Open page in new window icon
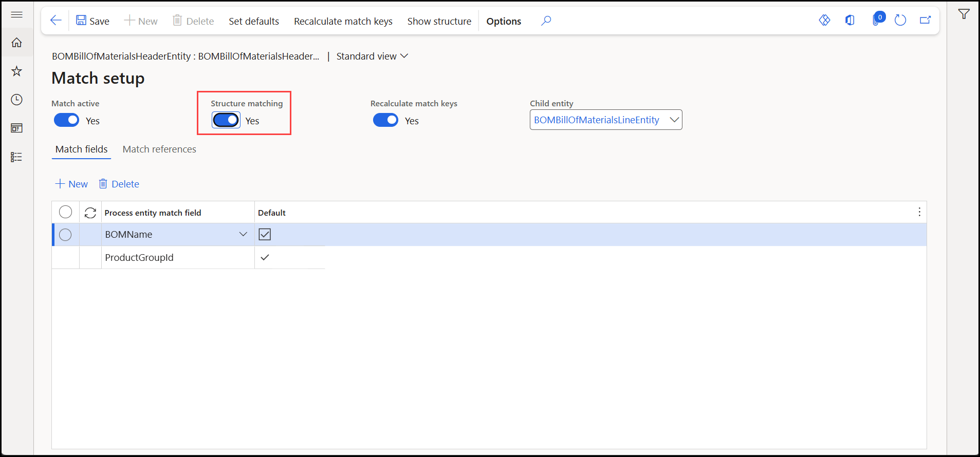 click(926, 21)
